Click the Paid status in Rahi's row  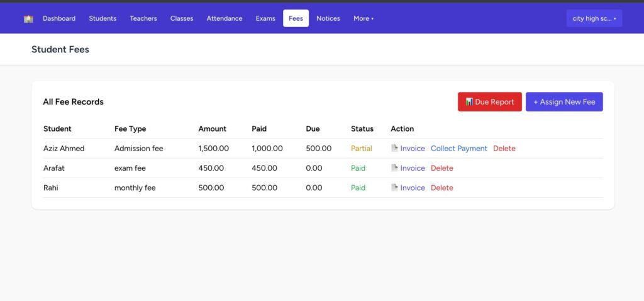(x=358, y=188)
